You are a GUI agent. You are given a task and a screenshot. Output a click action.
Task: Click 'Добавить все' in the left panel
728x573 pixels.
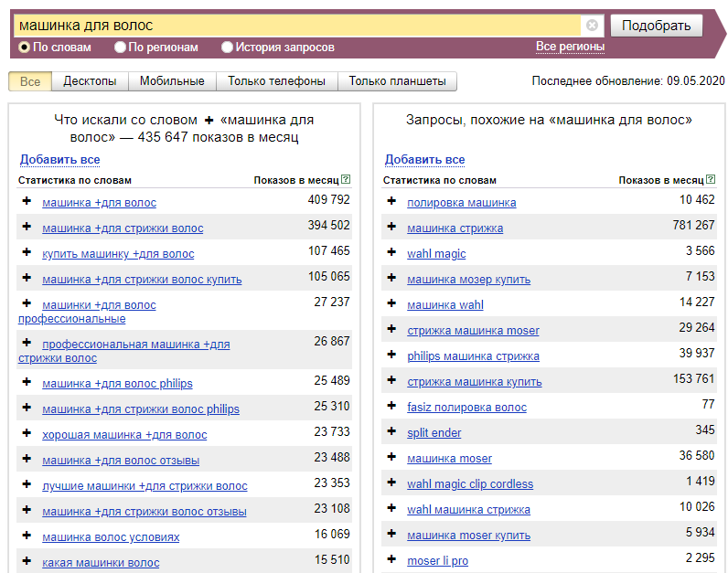(59, 160)
